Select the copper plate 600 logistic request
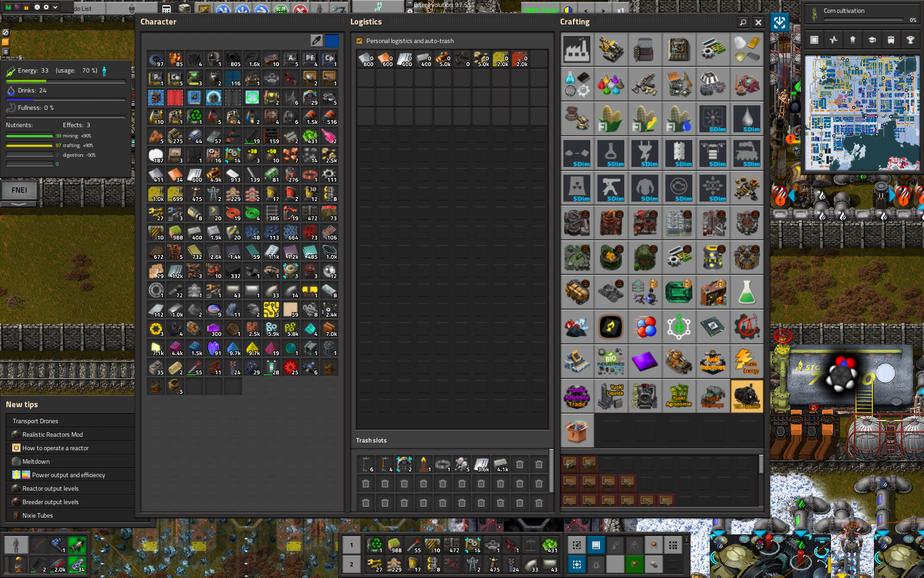This screenshot has width=924, height=578. [x=385, y=60]
